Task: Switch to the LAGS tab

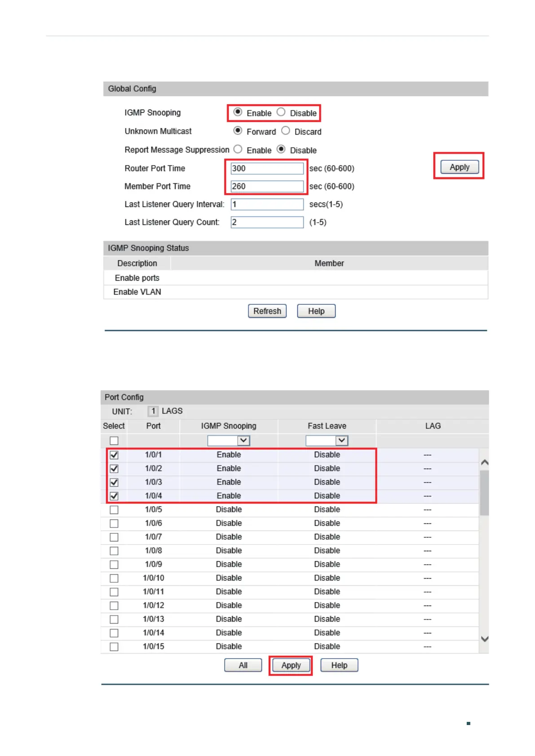Action: (x=172, y=411)
